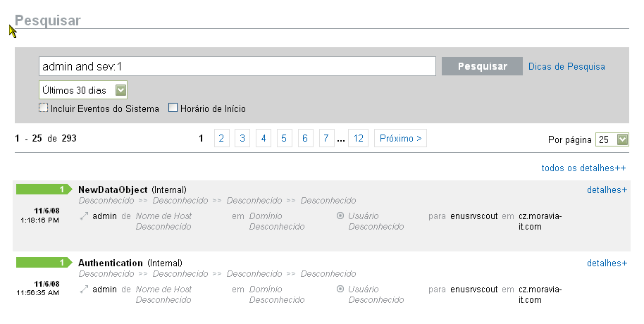Open the Dicas de Pesquisa link
Screen dimensions: 644x324
566,66
